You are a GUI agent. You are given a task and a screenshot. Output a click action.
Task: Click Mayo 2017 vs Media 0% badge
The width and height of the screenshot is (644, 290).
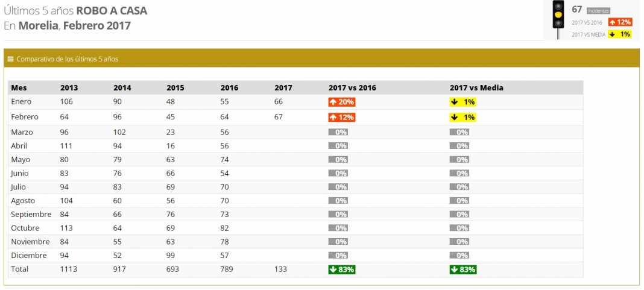(x=459, y=159)
